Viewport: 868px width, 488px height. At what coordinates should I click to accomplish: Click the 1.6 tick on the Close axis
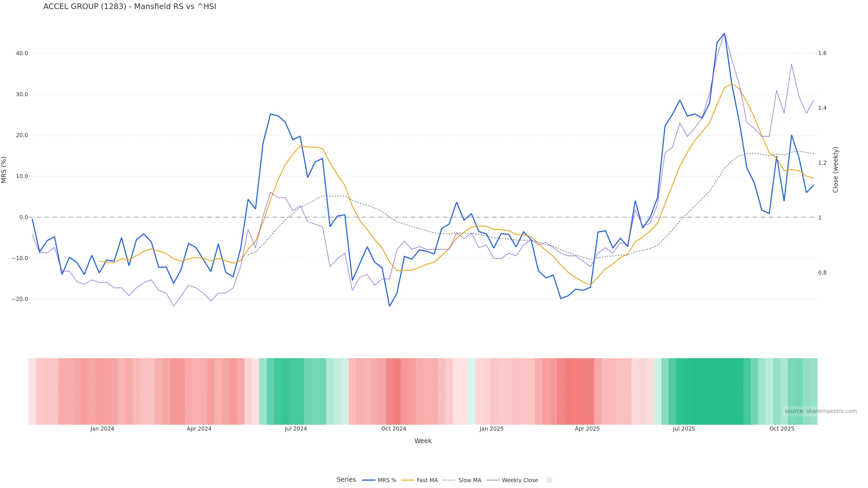click(x=822, y=53)
